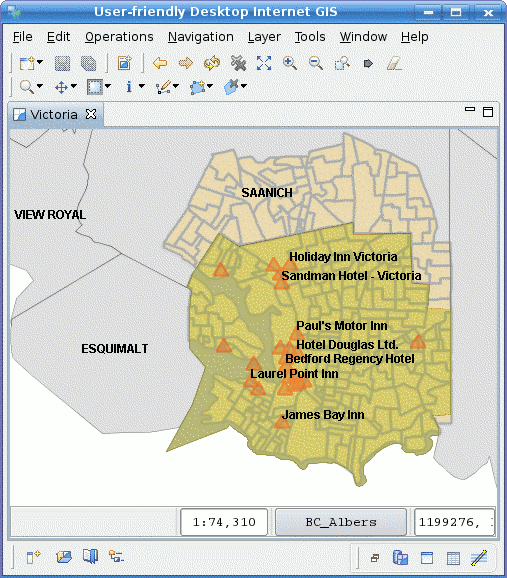This screenshot has height=578, width=507.
Task: Click the Zoom In magnifier with plus
Action: point(290,63)
